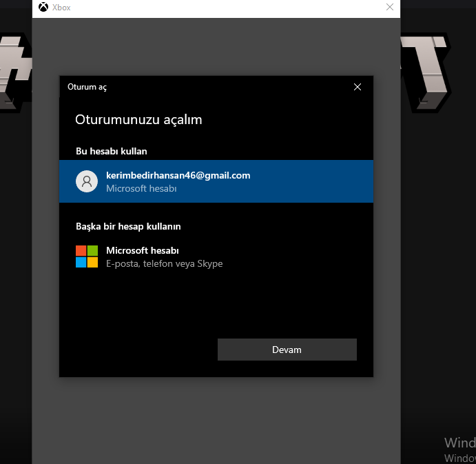Click the empty white area of the Xbox title bar

(x=228, y=8)
